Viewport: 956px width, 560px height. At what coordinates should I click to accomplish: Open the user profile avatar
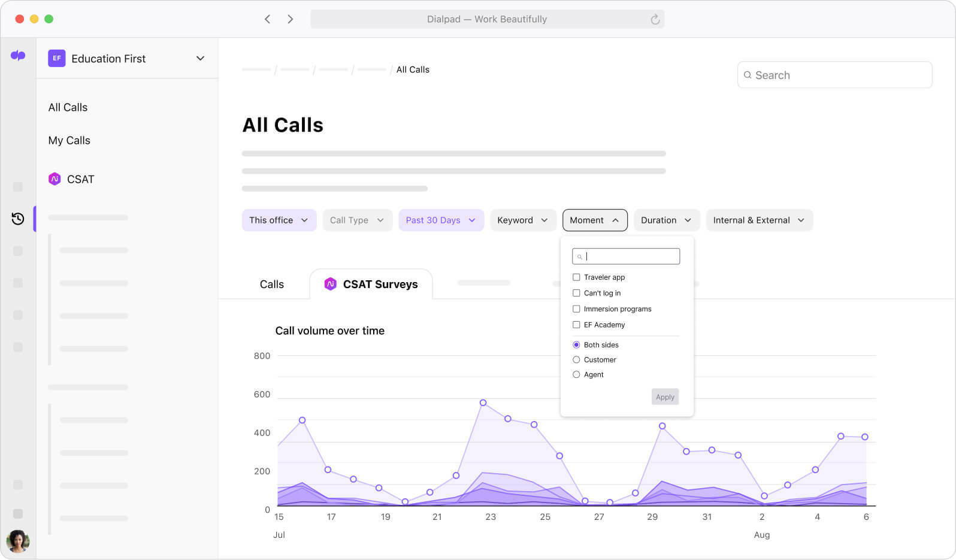pyautogui.click(x=18, y=541)
